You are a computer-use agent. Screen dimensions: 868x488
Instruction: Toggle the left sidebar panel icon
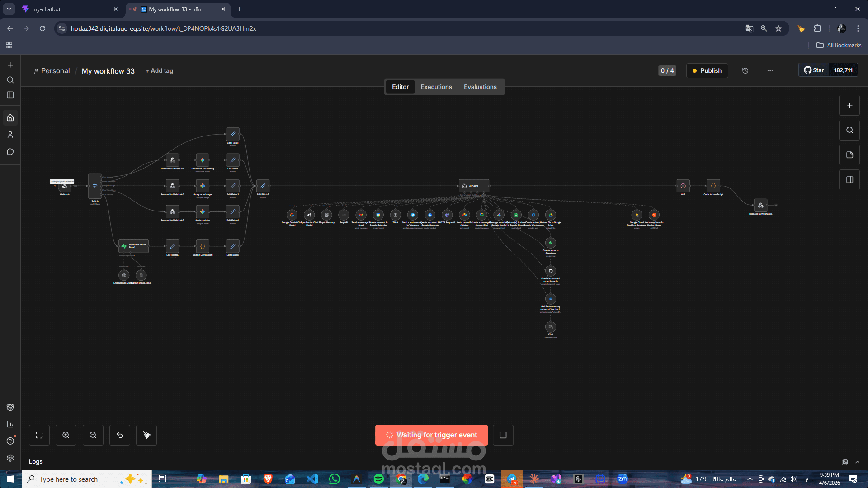coord(10,95)
